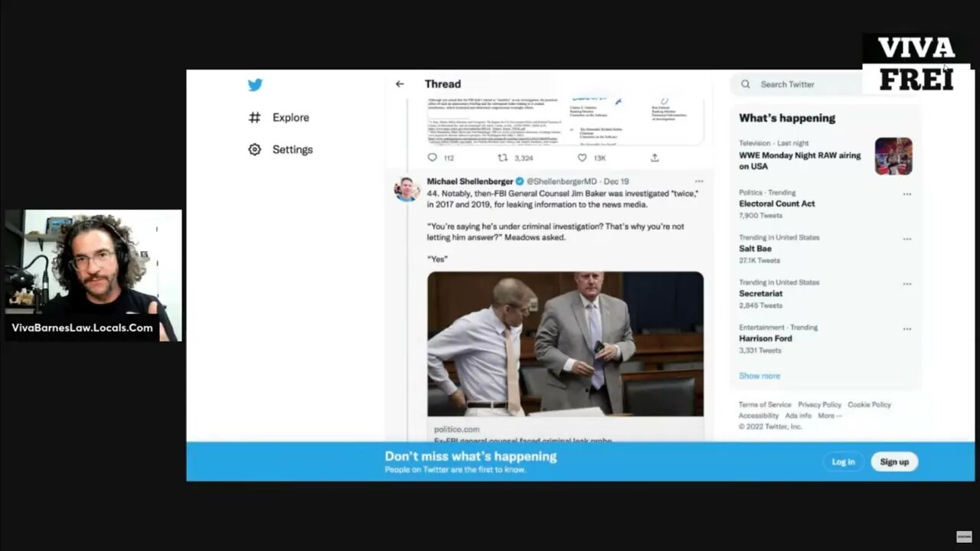Open Harrison Ford trend options
980x551 pixels.
pos(907,329)
